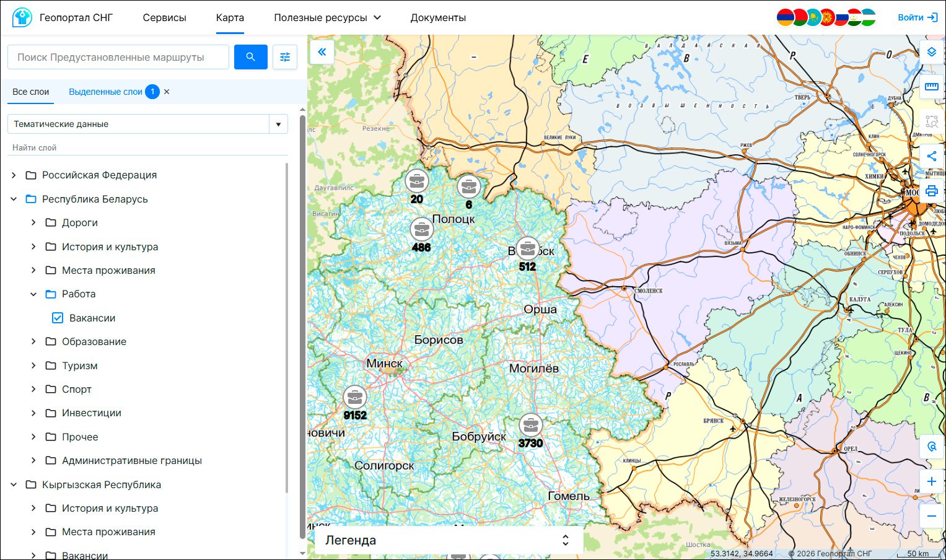
Task: Print the map using printer icon
Action: [x=931, y=191]
